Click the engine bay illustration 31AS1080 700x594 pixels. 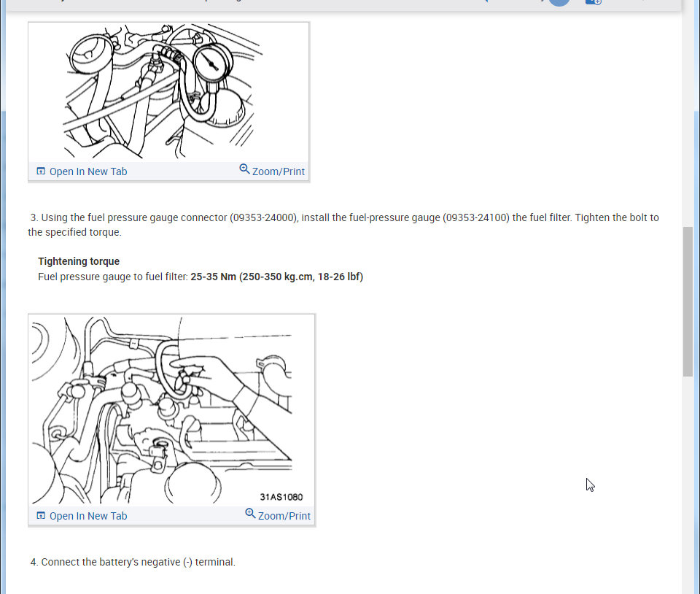[x=171, y=410]
